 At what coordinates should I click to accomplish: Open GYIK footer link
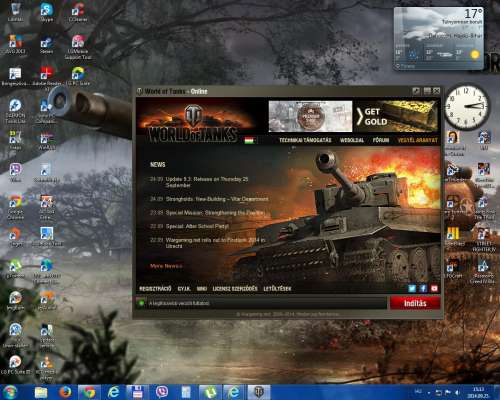click(184, 289)
